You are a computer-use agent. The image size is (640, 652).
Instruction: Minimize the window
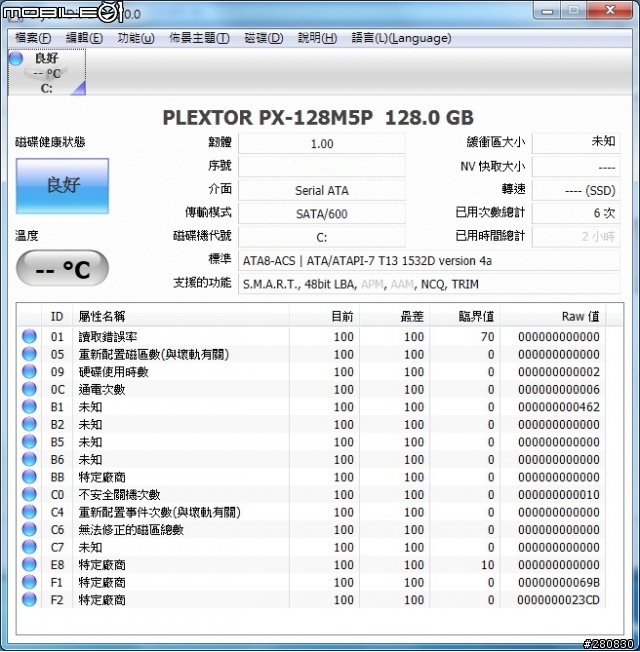pos(547,11)
